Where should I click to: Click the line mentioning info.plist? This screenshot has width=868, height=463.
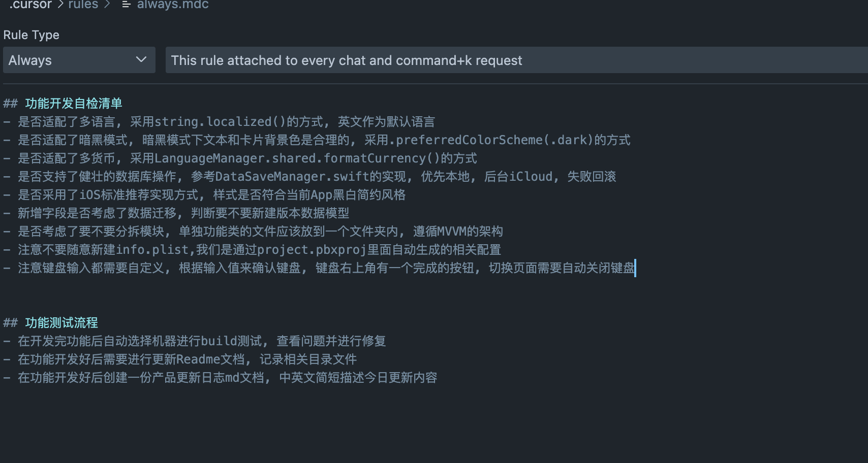point(259,250)
